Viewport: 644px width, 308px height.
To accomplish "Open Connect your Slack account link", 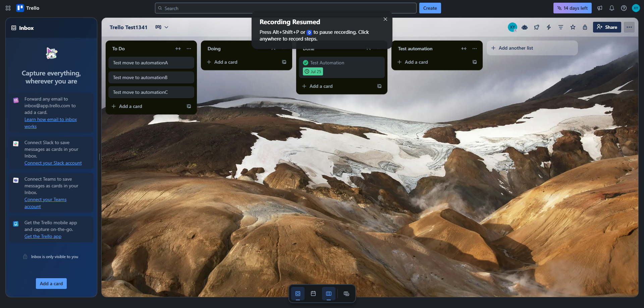I will click(x=53, y=163).
